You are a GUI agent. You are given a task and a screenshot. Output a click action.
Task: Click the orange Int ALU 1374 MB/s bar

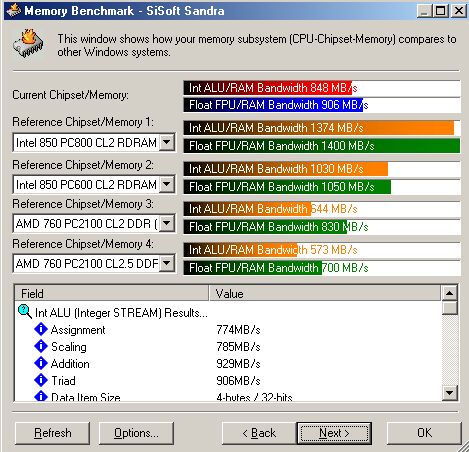tap(319, 128)
